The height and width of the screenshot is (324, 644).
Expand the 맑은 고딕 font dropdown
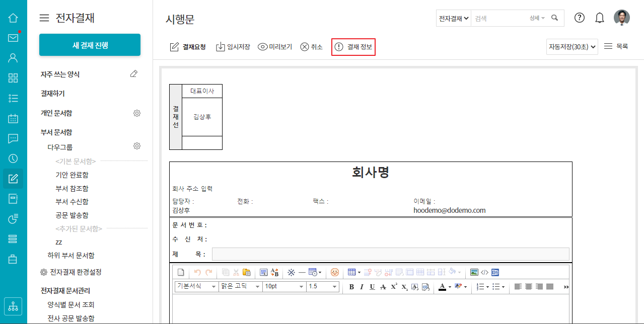tap(240, 286)
